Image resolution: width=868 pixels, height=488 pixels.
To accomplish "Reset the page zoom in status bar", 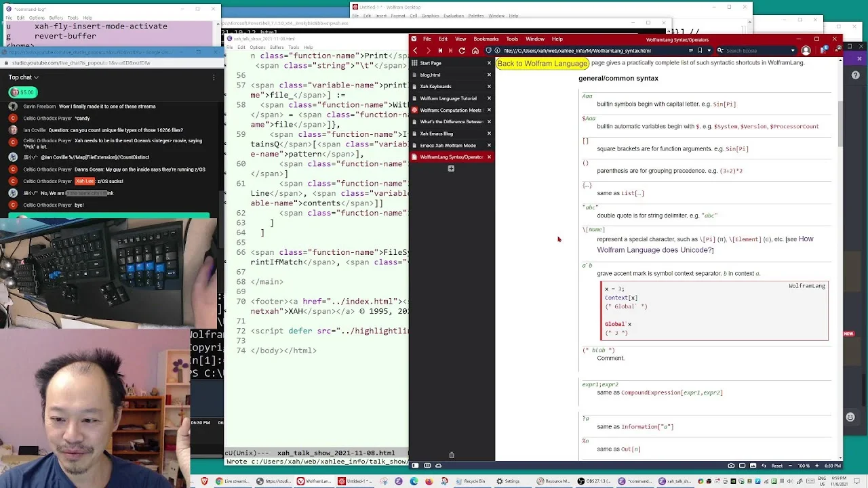I will [777, 466].
